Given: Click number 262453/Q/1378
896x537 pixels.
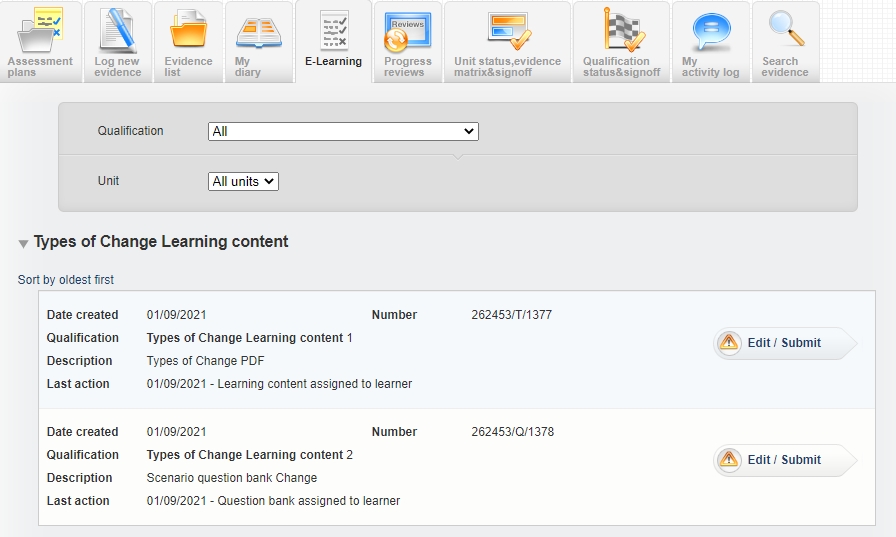Looking at the screenshot, I should 513,432.
